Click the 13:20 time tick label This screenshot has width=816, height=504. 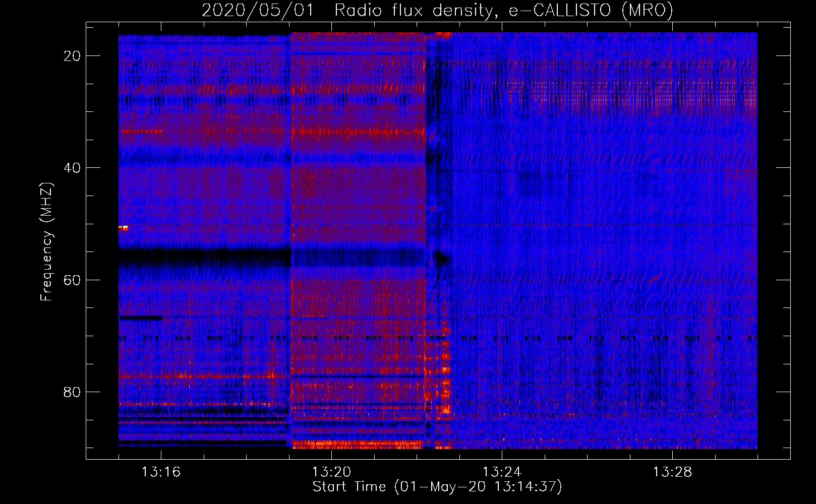(331, 472)
